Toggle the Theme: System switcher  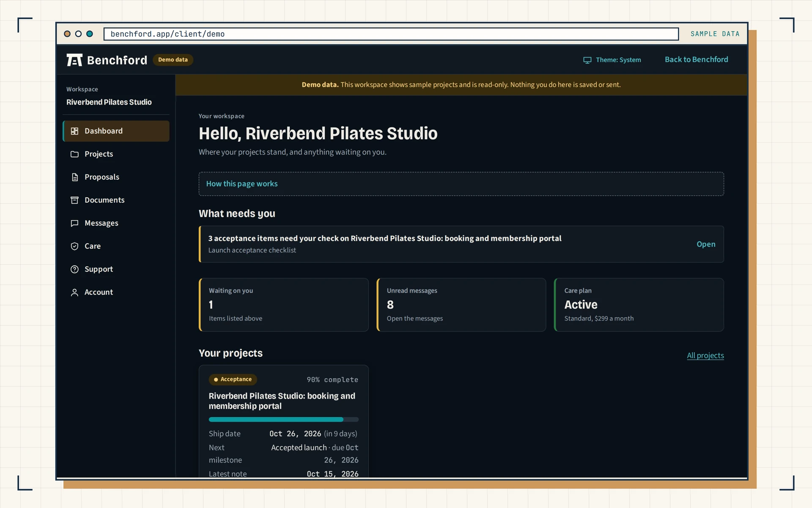[612, 60]
